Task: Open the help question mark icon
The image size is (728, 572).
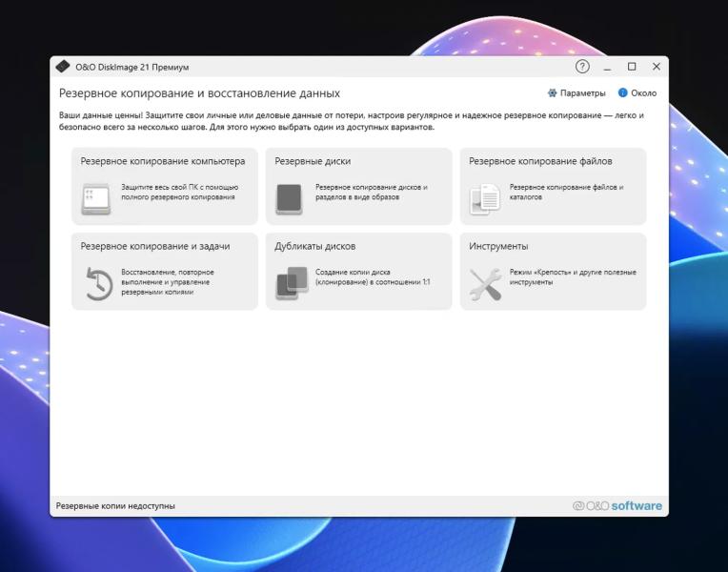Action: pos(582,67)
